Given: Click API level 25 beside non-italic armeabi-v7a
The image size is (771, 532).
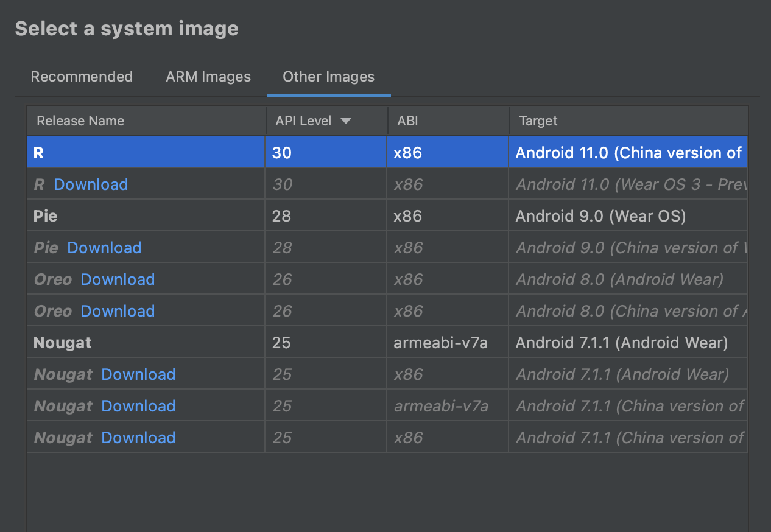Looking at the screenshot, I should click(281, 343).
